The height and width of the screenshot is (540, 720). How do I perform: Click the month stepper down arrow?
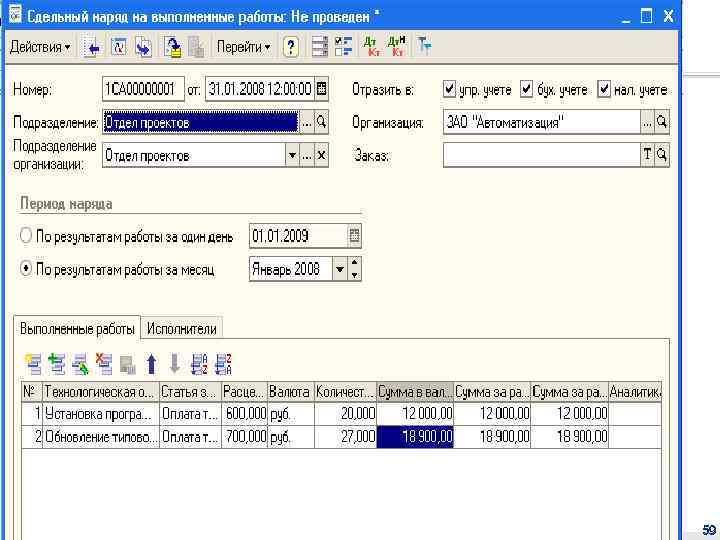pyautogui.click(x=354, y=275)
